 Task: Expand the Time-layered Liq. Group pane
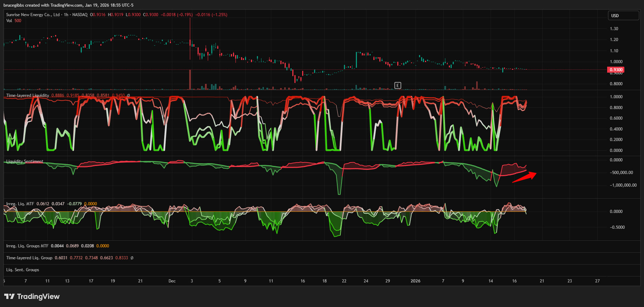pyautogui.click(x=29, y=258)
